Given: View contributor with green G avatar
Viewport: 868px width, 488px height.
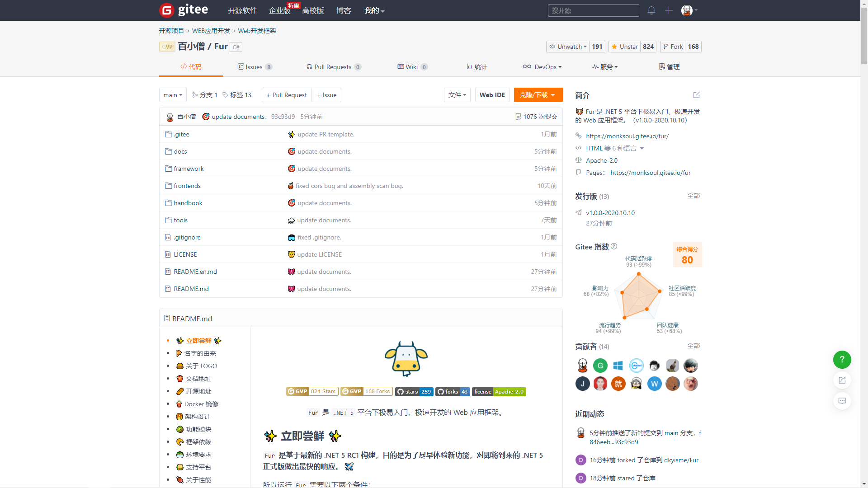Looking at the screenshot, I should [600, 365].
